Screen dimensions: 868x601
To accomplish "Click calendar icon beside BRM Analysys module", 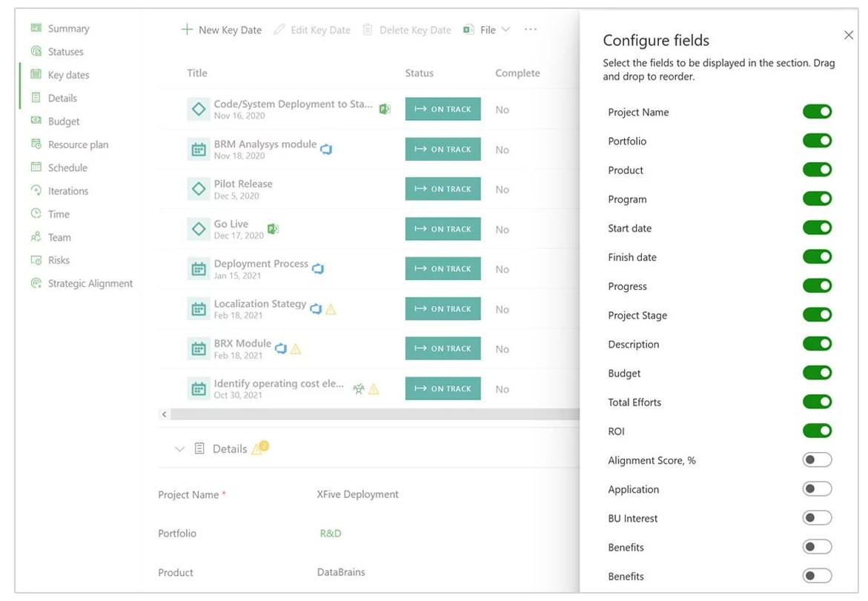I will click(x=198, y=150).
